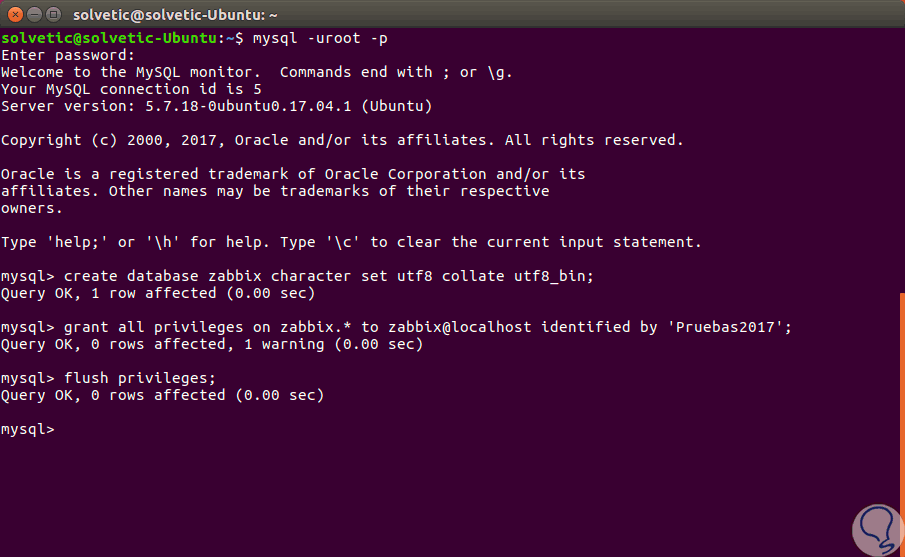Click the 'Type help;' instruction line
Viewport: 905px width, 557px height.
pos(351,242)
